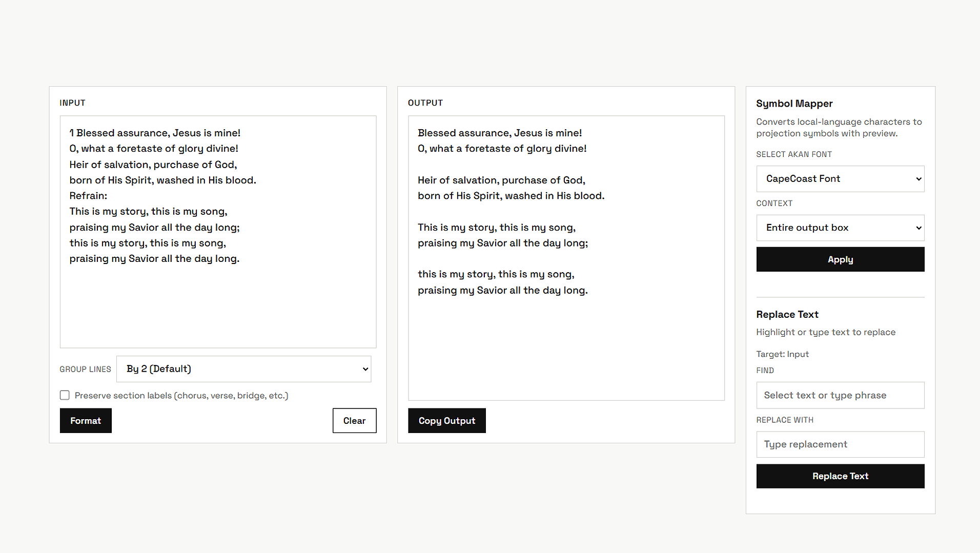Click Copy Output button

[447, 421]
